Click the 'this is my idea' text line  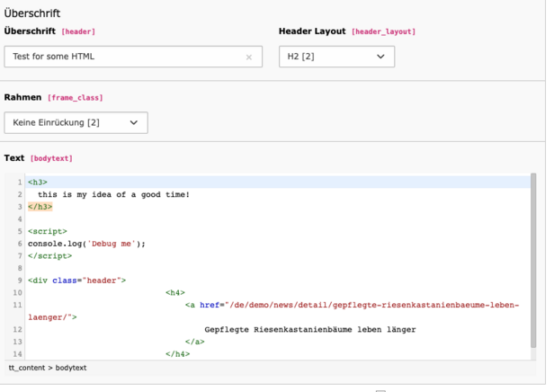(113, 194)
